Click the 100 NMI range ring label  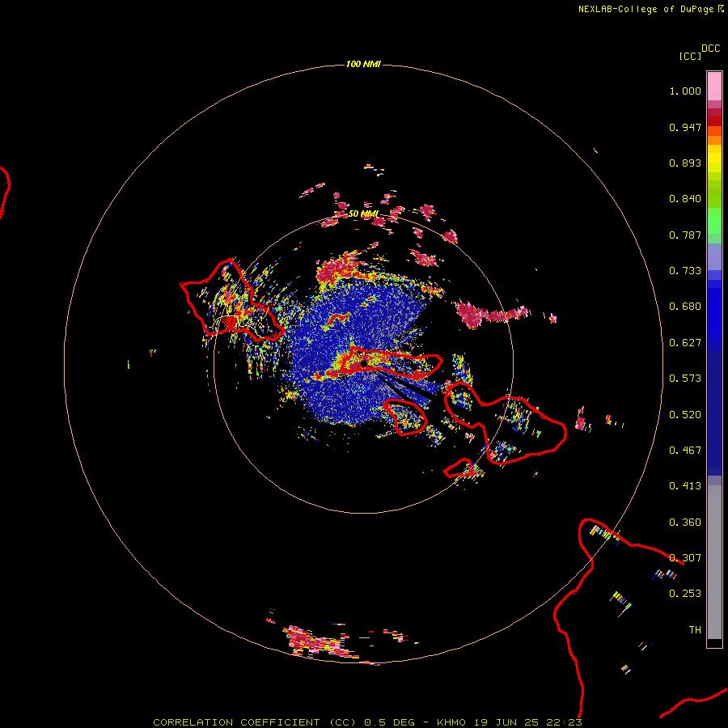point(363,64)
